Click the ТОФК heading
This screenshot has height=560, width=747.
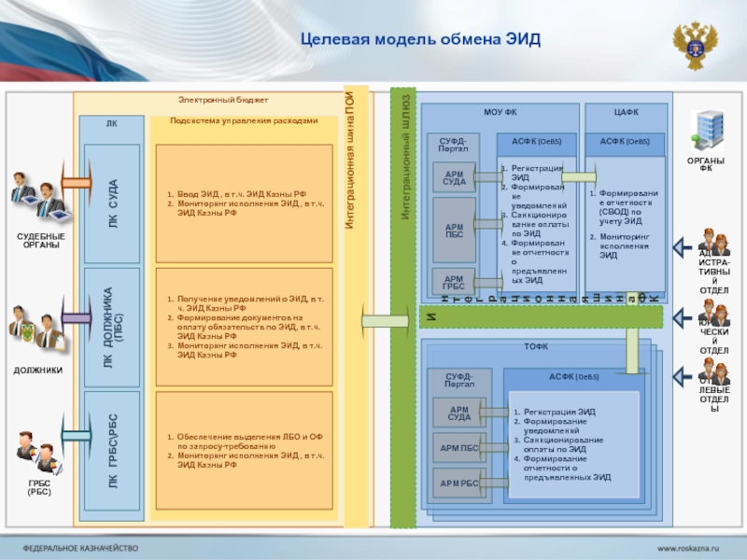coord(536,346)
